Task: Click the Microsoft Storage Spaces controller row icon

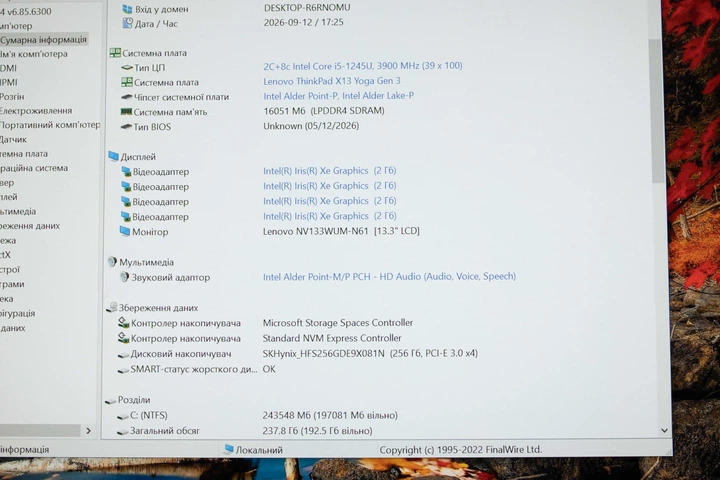Action: point(123,322)
